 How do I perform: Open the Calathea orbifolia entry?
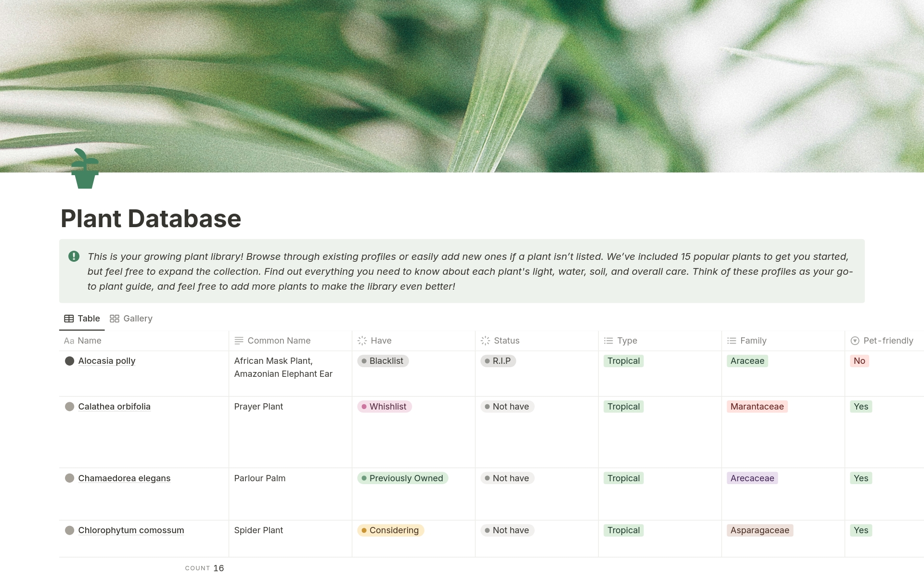click(x=114, y=407)
